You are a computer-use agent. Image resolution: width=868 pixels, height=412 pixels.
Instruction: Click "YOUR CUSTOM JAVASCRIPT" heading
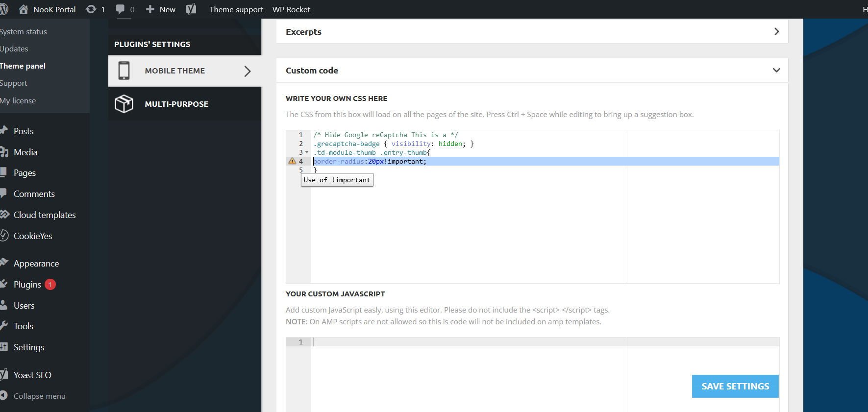pyautogui.click(x=335, y=294)
